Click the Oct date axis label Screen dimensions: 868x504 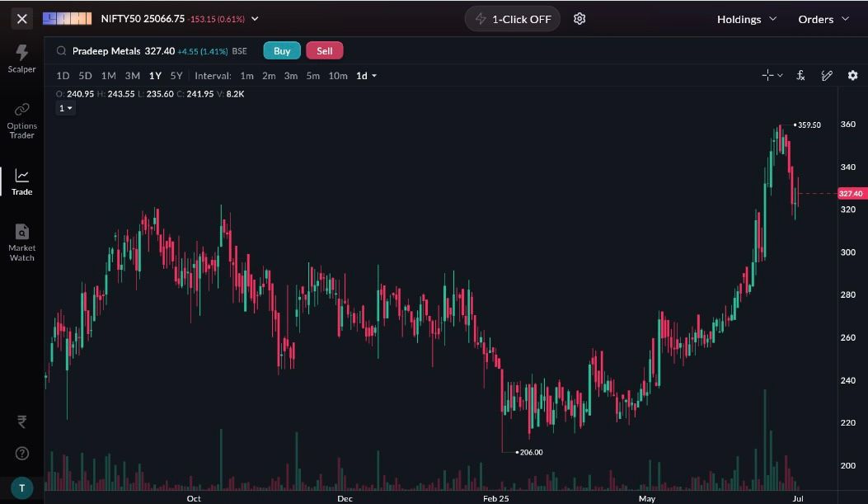point(194,498)
